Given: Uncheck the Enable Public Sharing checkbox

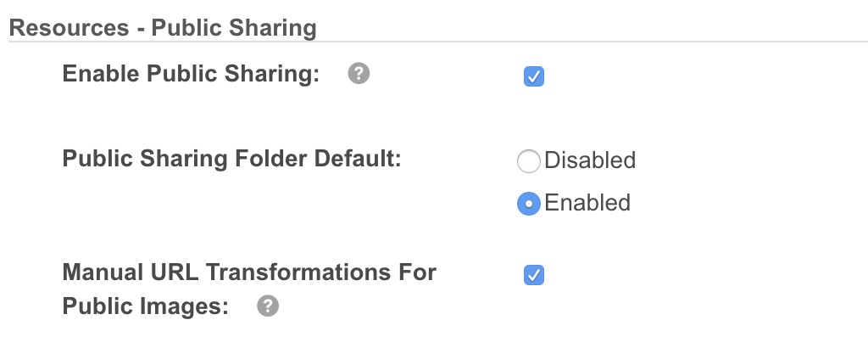Looking at the screenshot, I should tap(534, 77).
